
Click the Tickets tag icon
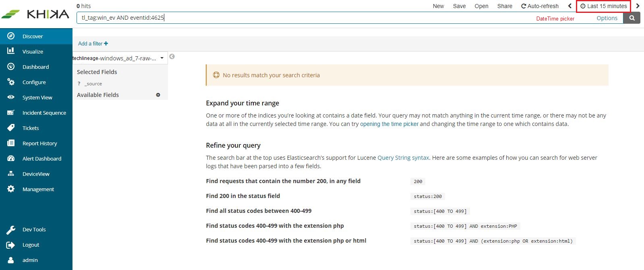tap(11, 128)
